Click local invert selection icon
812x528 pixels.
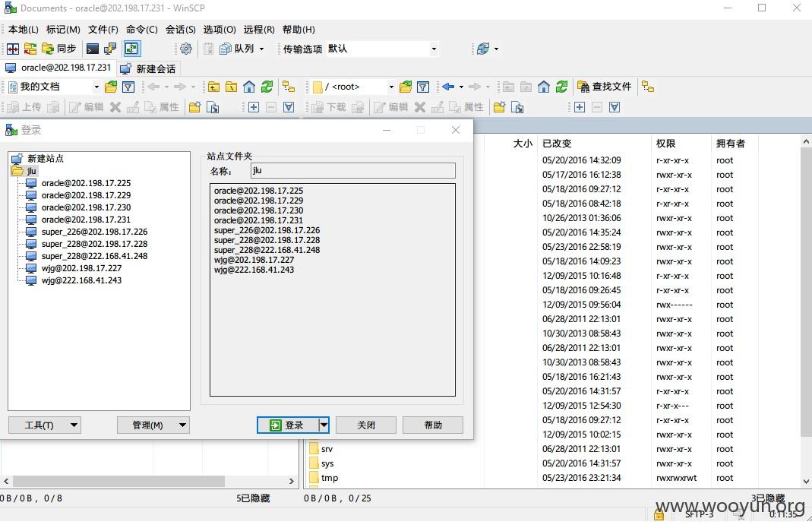(x=289, y=107)
